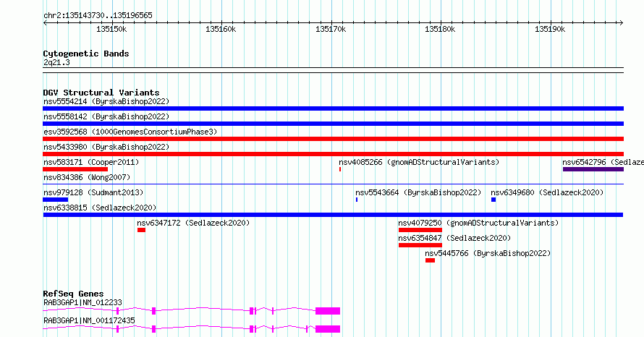Click the left arrow of the ruler
Viewport: 644px width, 337px height.
click(45, 22)
